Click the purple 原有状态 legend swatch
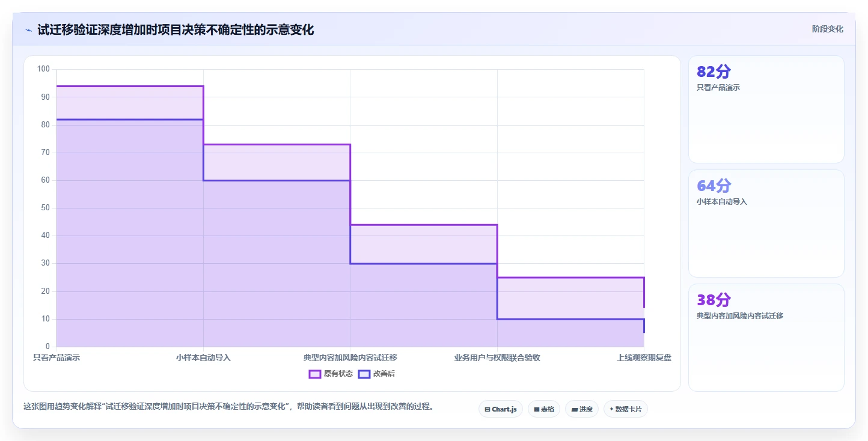Viewport: 868px width, 441px height. 315,374
